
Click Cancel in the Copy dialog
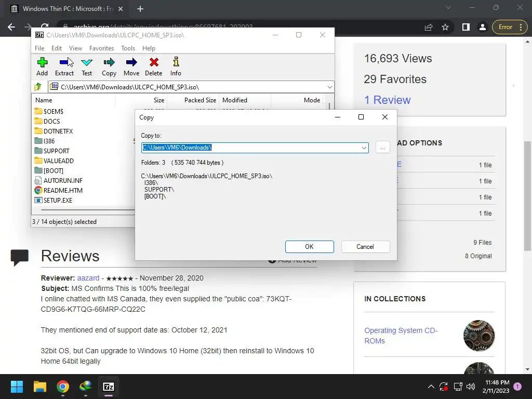(x=365, y=247)
